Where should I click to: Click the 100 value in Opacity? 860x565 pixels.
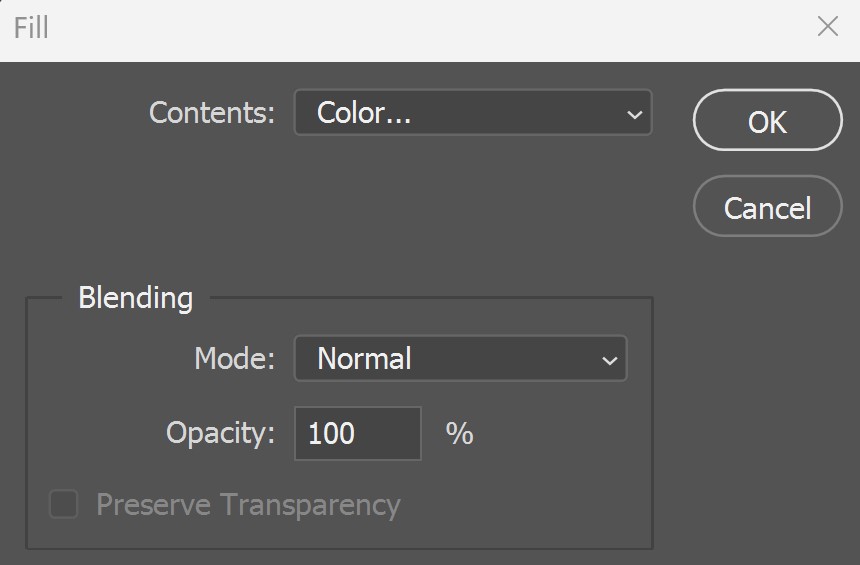tap(331, 433)
